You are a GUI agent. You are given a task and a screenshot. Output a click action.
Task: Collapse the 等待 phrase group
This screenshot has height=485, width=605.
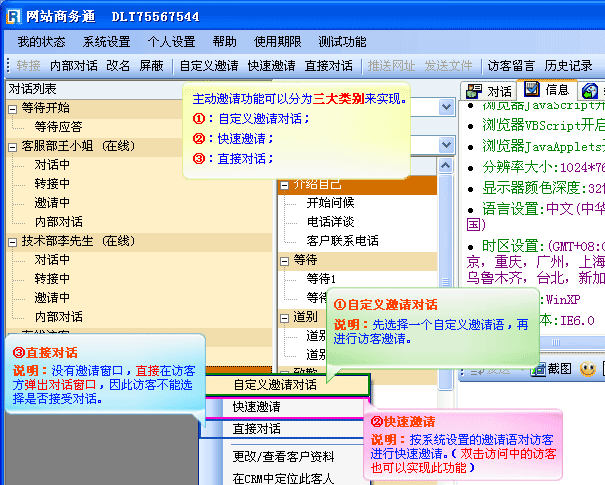[x=284, y=260]
